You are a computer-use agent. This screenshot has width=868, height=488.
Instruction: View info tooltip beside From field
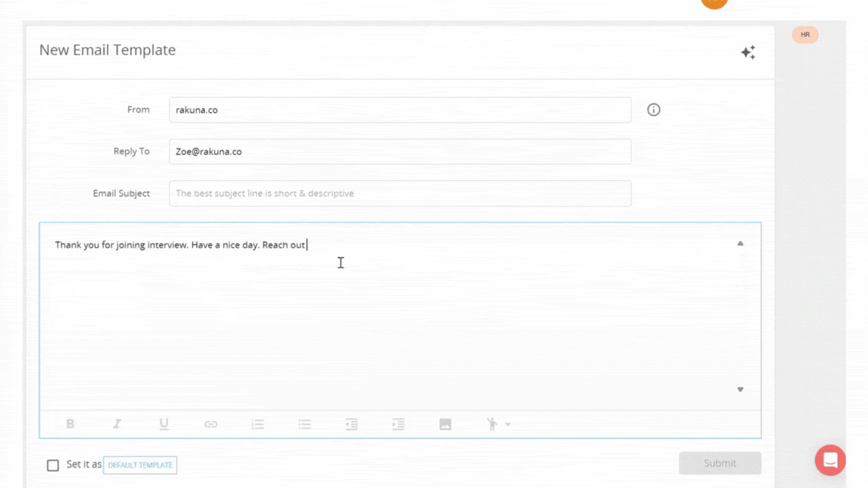tap(653, 110)
